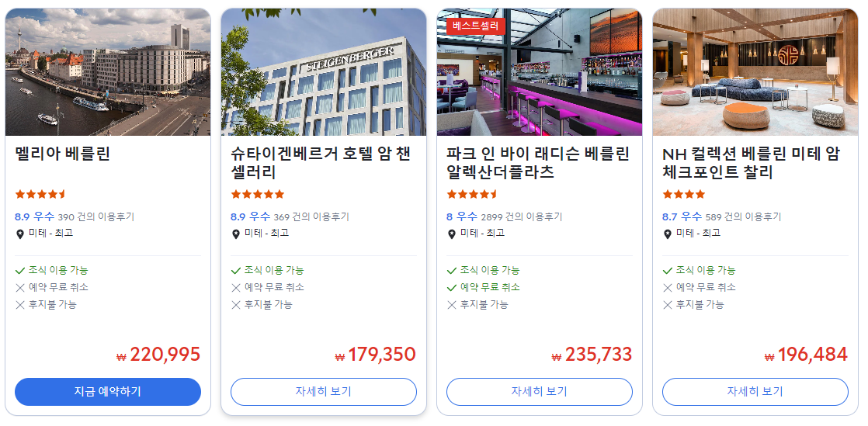
Task: Click 자세히 보기 for NH 컬렉션 베를린
Action: (x=755, y=392)
